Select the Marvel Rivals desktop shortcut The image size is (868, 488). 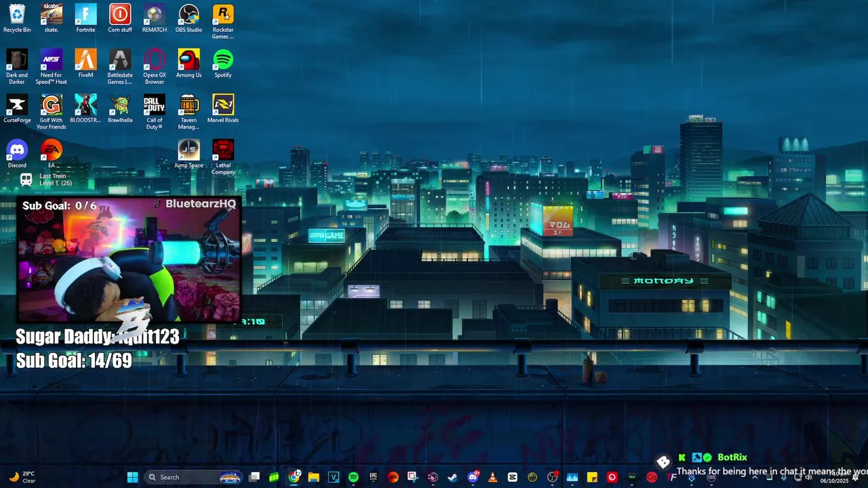(223, 108)
